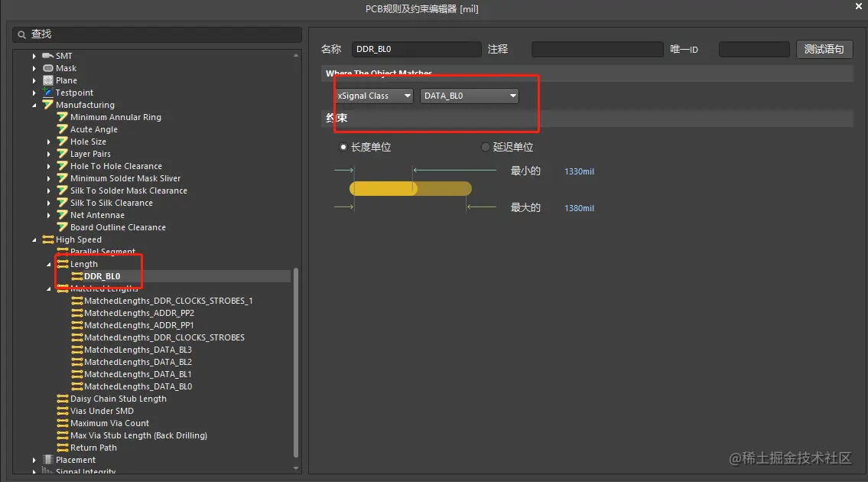868x482 pixels.
Task: Expand the Mask tree node
Action: coord(34,68)
